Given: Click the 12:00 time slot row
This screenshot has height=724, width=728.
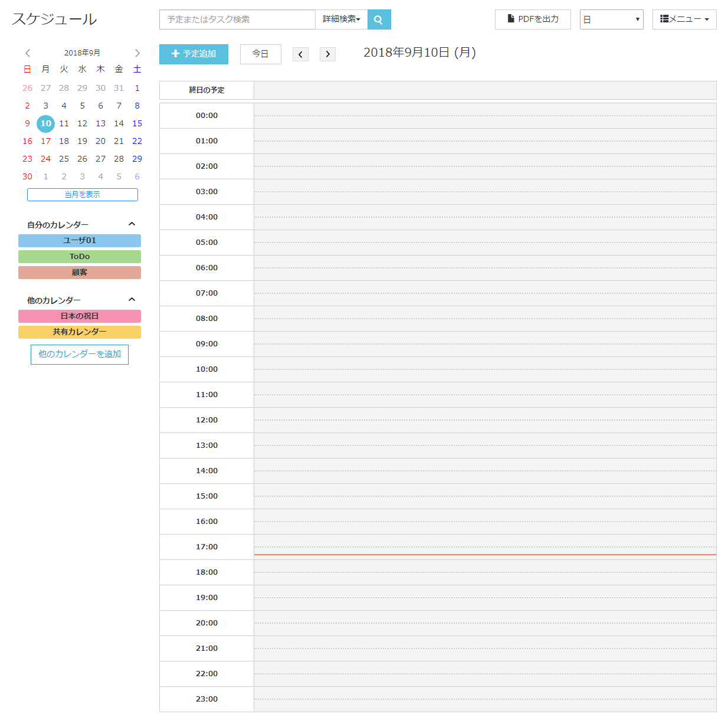Looking at the screenshot, I should [438, 420].
